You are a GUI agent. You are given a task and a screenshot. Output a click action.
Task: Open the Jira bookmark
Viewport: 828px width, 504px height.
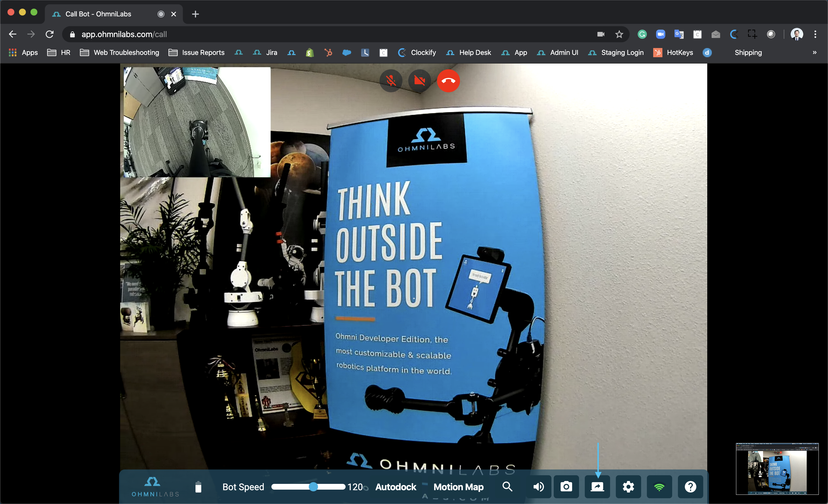(x=265, y=53)
